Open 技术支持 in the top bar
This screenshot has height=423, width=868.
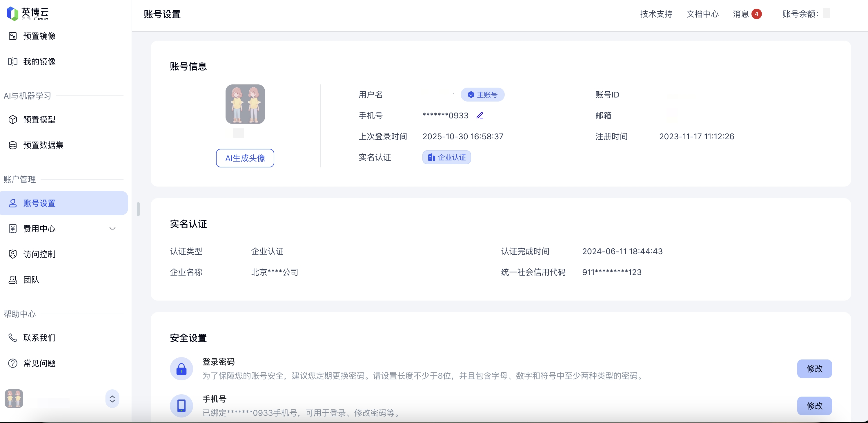pyautogui.click(x=656, y=14)
